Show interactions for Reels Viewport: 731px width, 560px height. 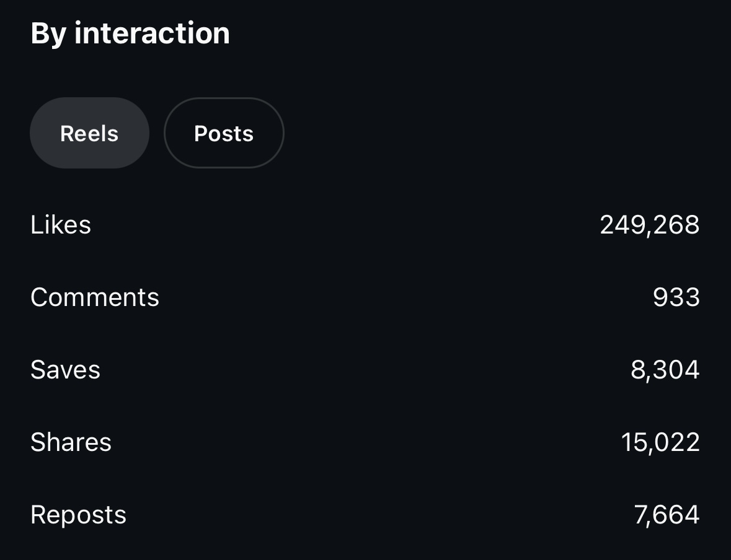coord(89,133)
